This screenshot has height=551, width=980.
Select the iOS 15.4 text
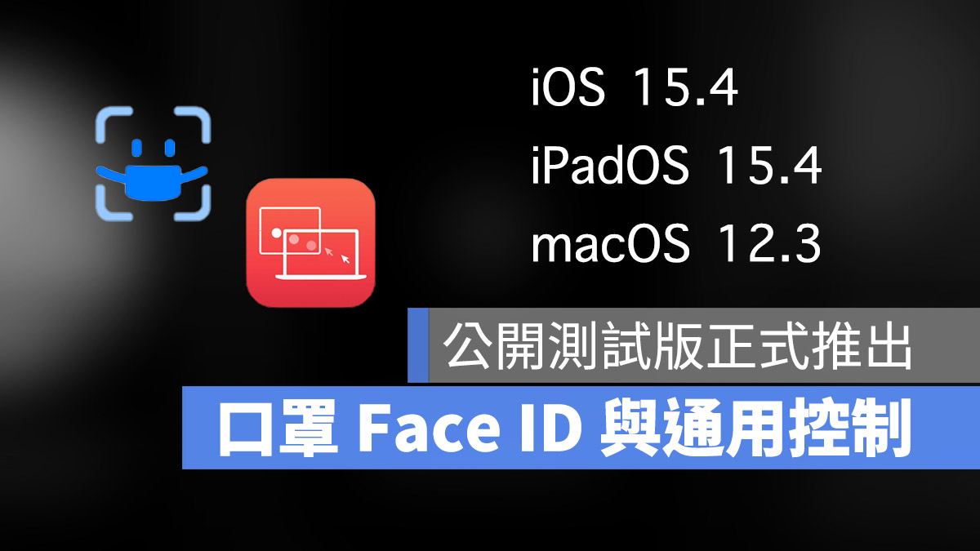(x=635, y=91)
